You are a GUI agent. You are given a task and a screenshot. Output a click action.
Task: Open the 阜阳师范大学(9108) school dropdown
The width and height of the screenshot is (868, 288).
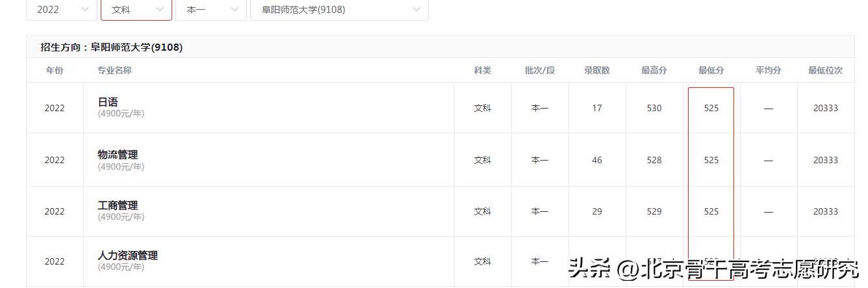coord(338,10)
